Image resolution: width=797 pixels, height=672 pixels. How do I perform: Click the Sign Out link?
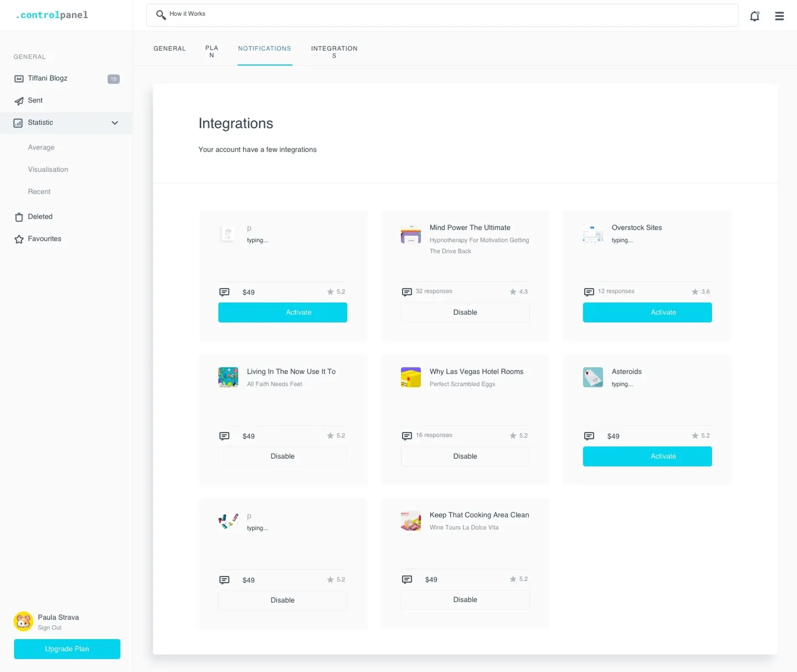tap(50, 627)
